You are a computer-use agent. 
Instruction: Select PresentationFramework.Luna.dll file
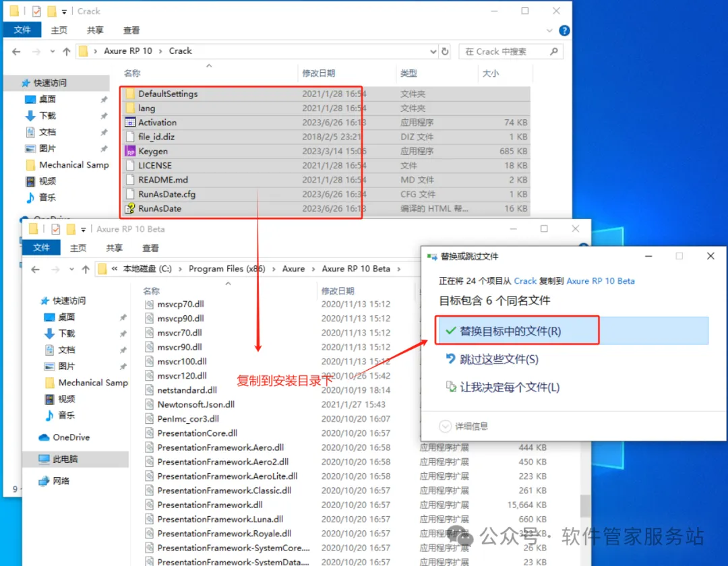220,519
